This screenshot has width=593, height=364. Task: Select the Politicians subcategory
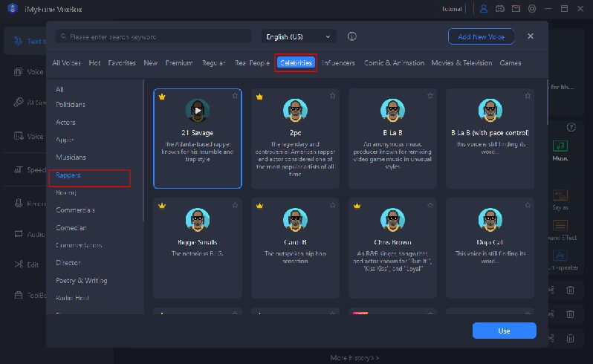pos(71,104)
